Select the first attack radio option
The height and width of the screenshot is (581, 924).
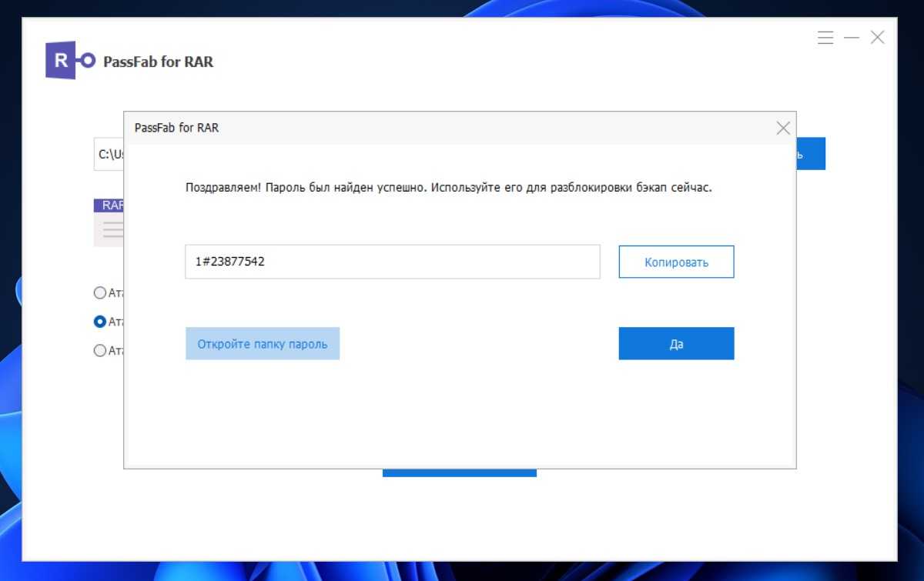pyautogui.click(x=99, y=292)
